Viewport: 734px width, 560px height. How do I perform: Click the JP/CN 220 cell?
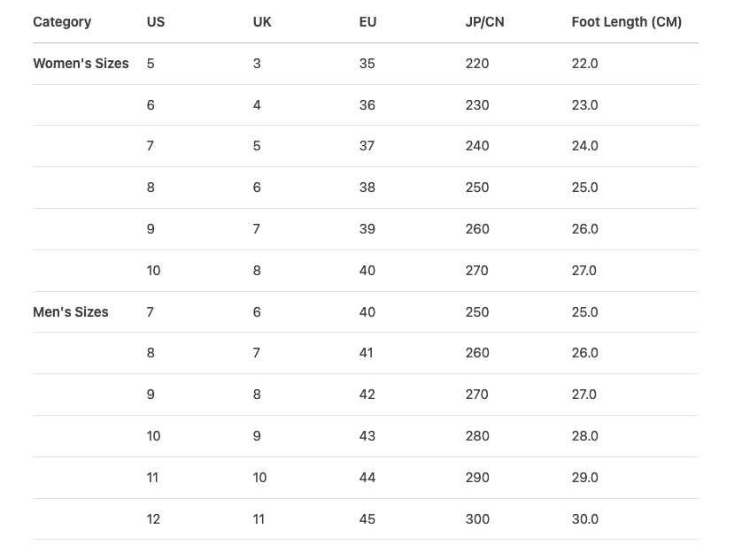point(476,64)
